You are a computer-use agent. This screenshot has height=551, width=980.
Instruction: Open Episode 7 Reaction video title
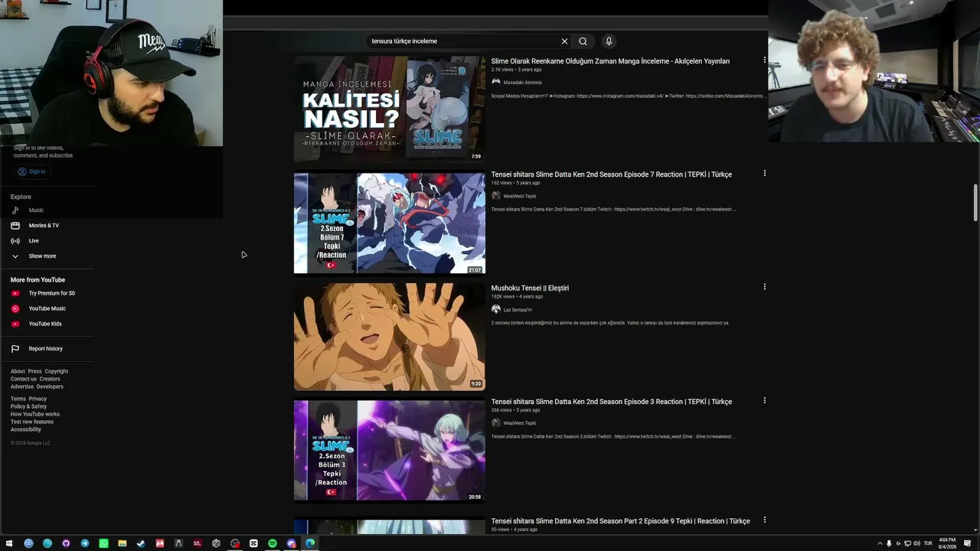[612, 174]
